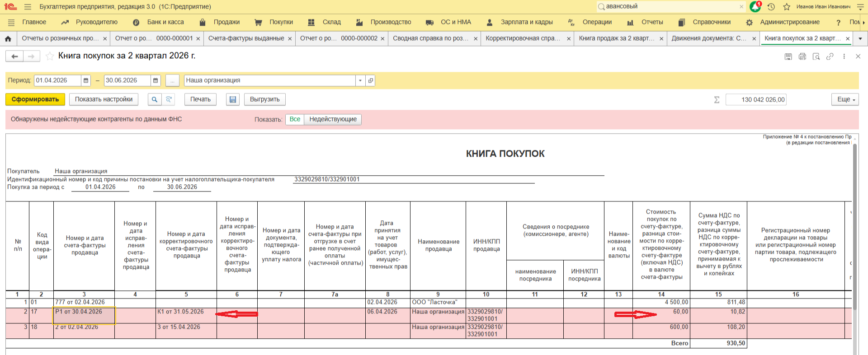Open the history clock icon

(x=771, y=7)
